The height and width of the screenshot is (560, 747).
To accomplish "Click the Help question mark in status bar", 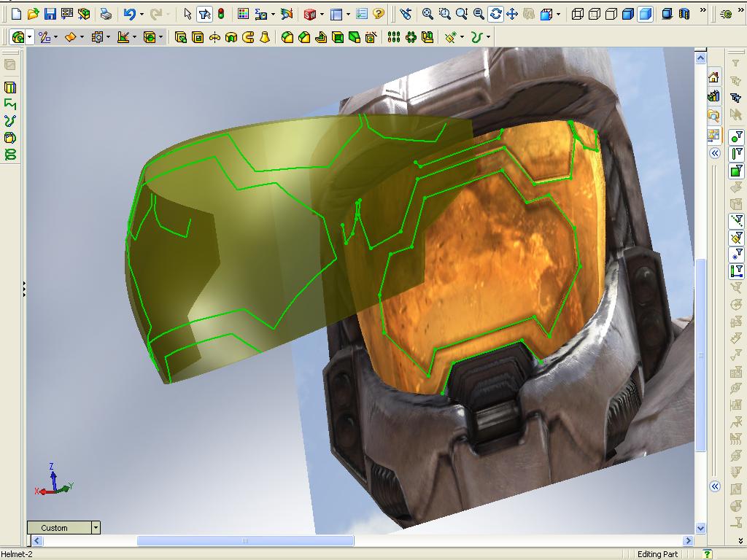I will click(x=708, y=554).
